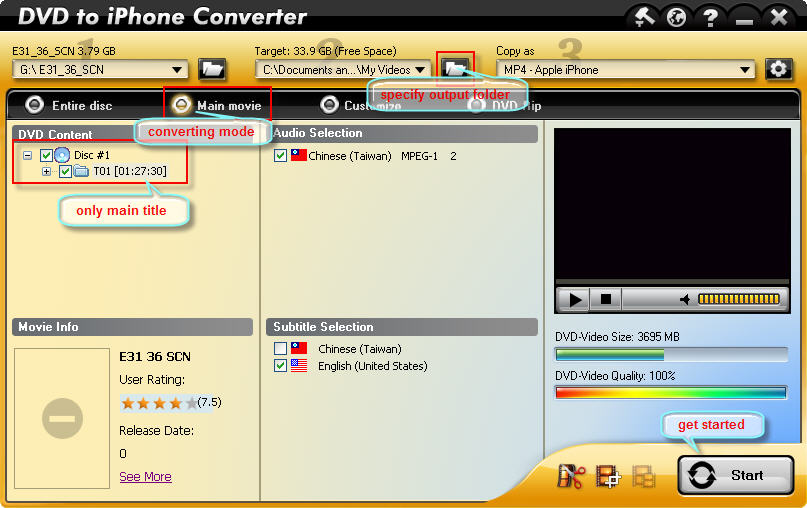
Task: Open the crop video film icon
Action: pos(608,476)
